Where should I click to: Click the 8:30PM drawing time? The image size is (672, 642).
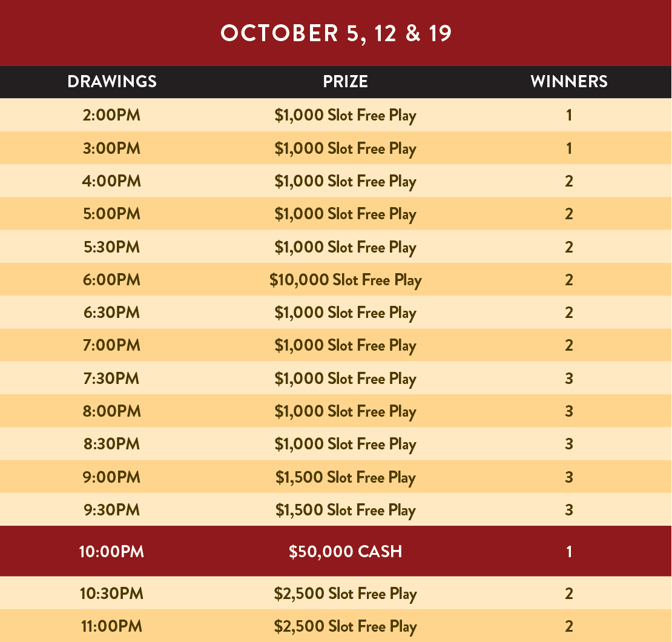coord(111,444)
